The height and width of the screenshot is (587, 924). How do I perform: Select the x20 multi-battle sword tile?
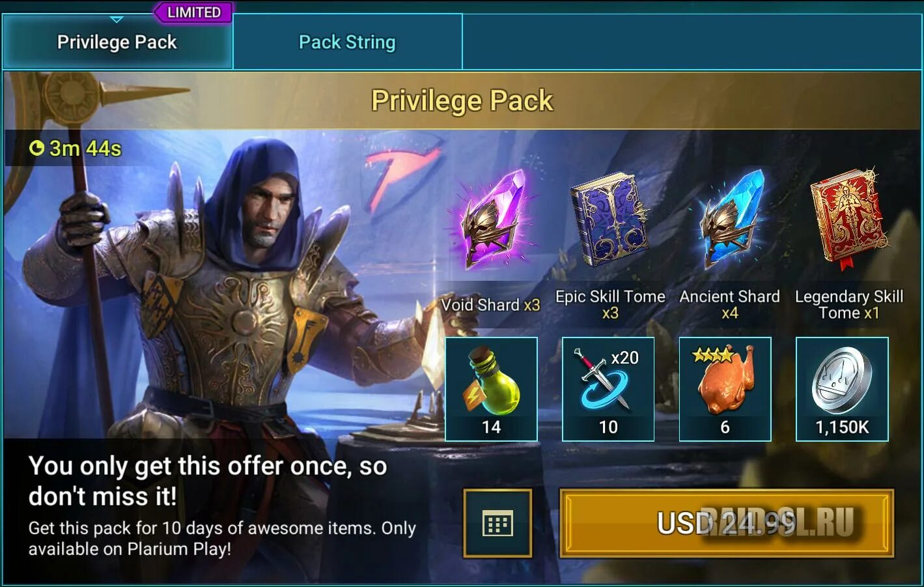pyautogui.click(x=608, y=389)
